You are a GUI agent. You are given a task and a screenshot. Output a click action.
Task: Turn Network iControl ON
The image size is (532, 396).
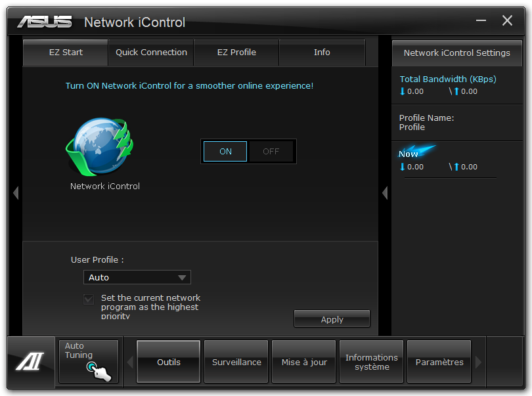coord(225,151)
